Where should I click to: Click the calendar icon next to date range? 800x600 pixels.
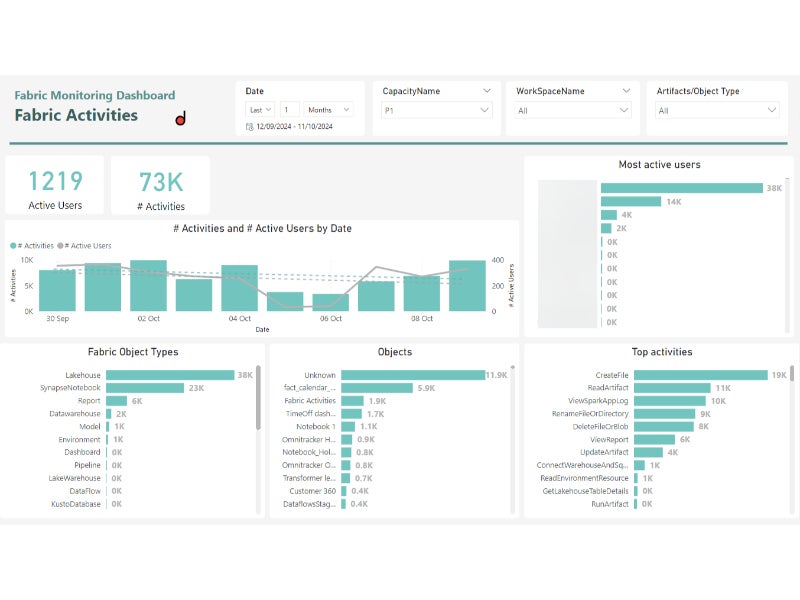pyautogui.click(x=249, y=127)
